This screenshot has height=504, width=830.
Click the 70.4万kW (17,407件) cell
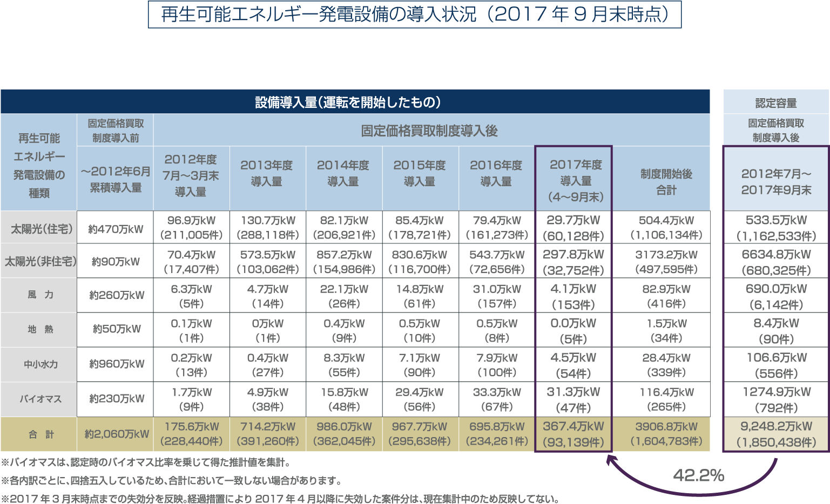(x=191, y=262)
